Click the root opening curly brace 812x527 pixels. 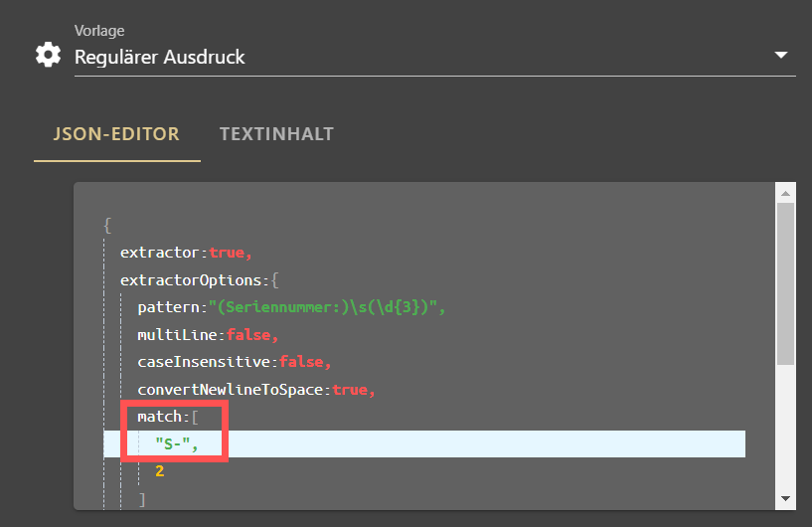(107, 226)
